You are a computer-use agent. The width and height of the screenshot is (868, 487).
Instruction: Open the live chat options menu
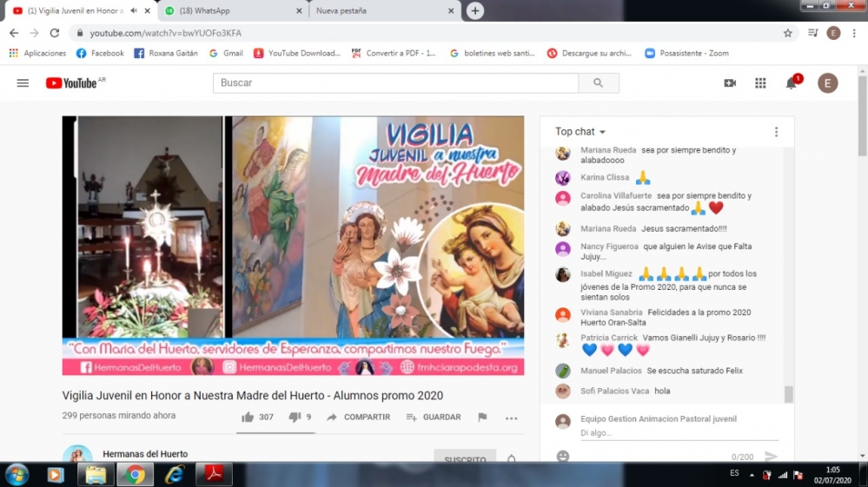pos(776,132)
